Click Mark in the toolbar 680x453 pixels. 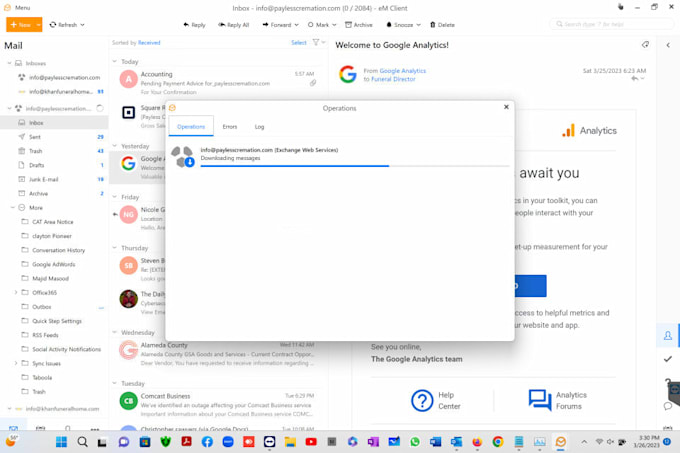[318, 25]
